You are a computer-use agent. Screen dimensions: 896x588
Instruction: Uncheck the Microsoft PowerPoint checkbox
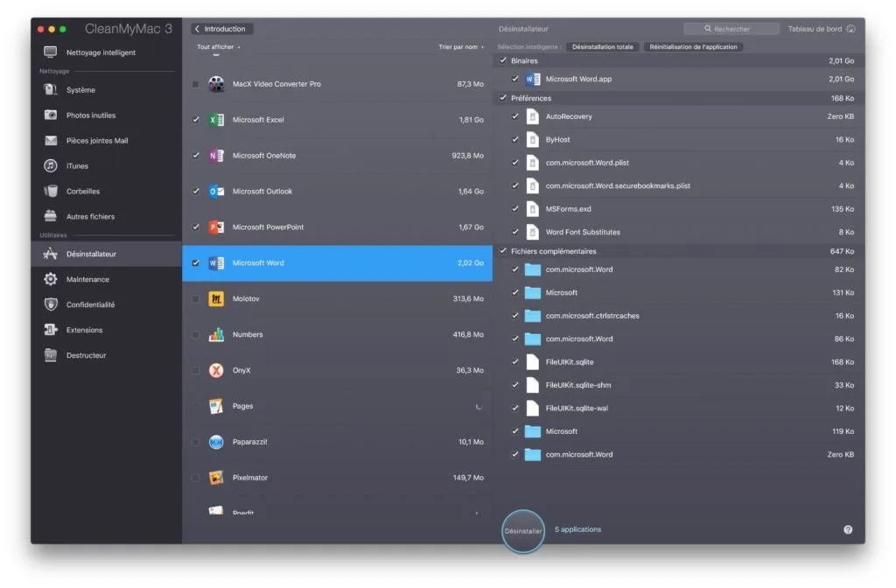196,227
